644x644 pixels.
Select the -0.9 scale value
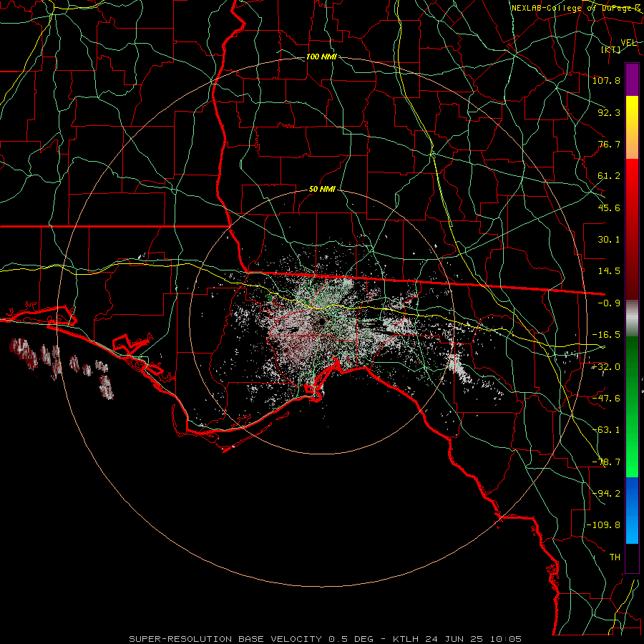point(609,303)
